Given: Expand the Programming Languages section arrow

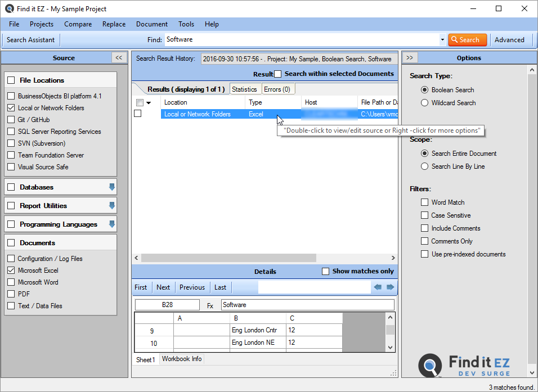Looking at the screenshot, I should click(111, 224).
